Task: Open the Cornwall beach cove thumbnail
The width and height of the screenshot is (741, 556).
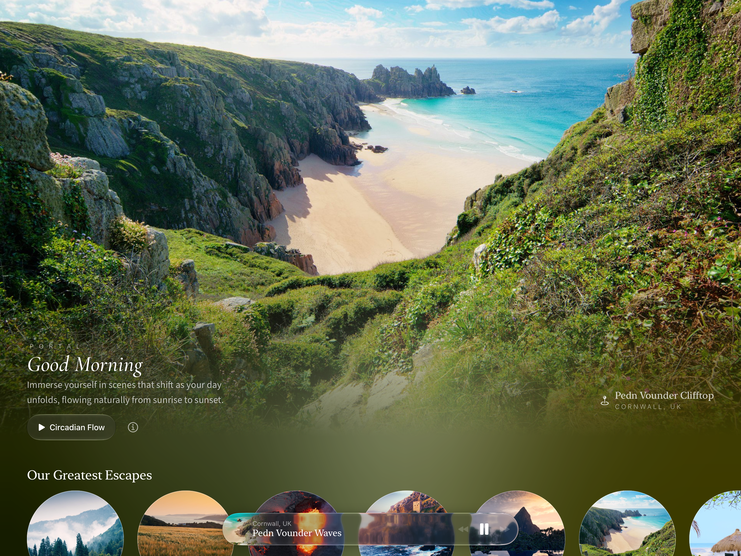Action: pyautogui.click(x=628, y=523)
